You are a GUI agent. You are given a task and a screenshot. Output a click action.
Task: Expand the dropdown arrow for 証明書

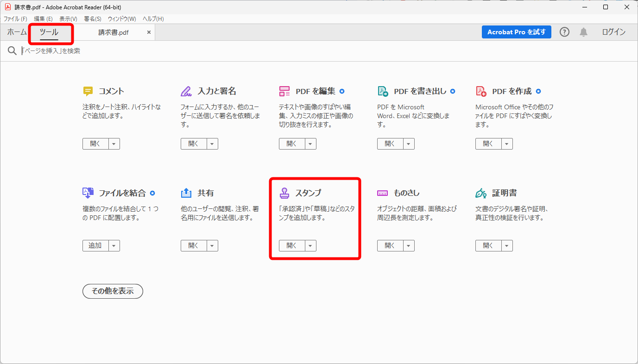click(507, 246)
